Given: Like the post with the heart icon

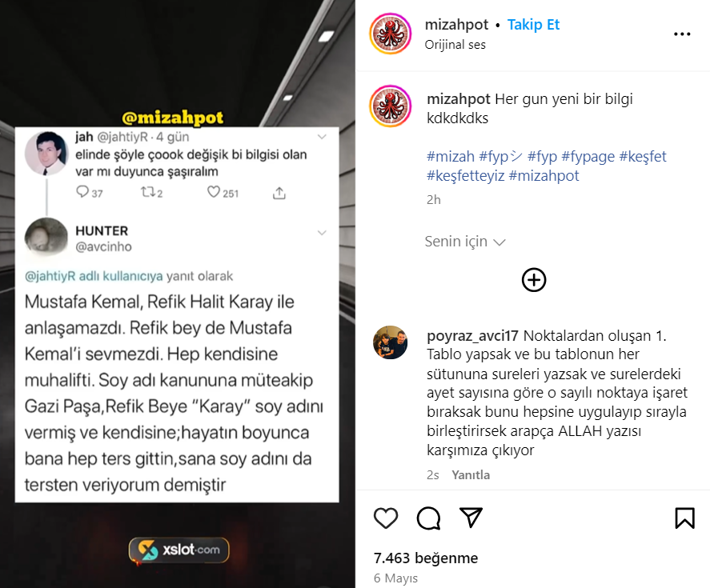Looking at the screenshot, I should (386, 518).
